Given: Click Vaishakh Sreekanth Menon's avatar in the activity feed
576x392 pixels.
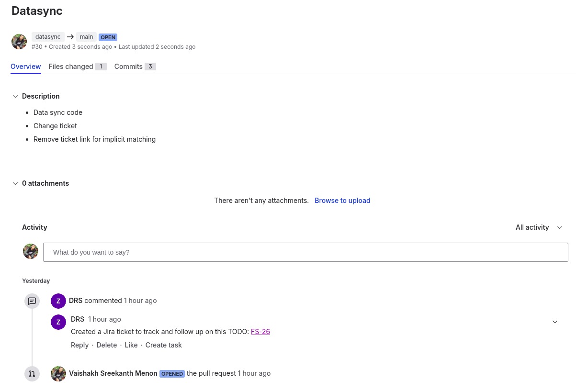Looking at the screenshot, I should 58,374.
